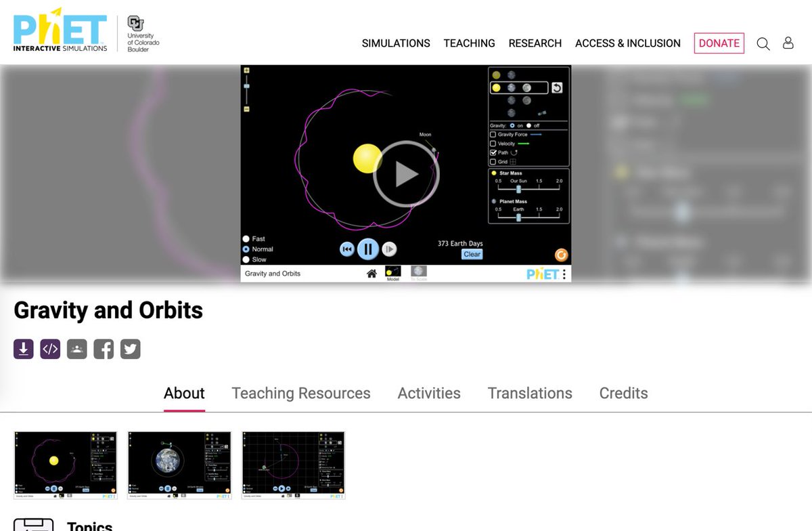
Task: Share the simulation on Twitter
Action: [130, 349]
